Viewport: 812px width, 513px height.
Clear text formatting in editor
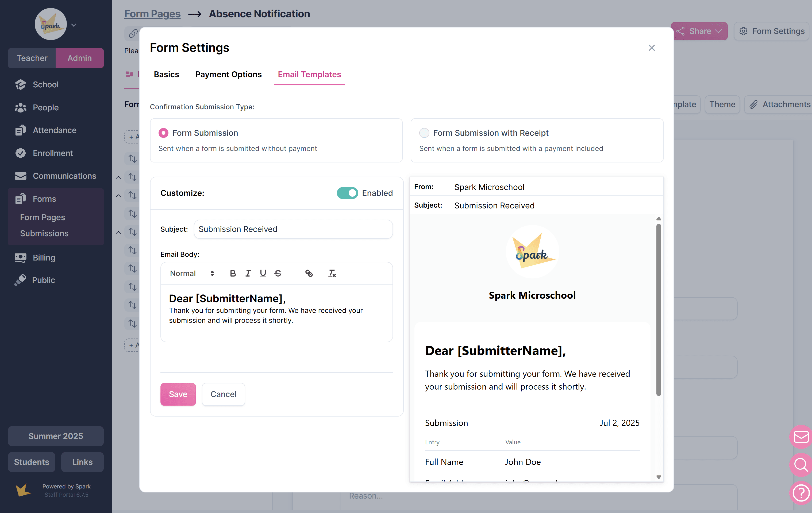point(332,273)
